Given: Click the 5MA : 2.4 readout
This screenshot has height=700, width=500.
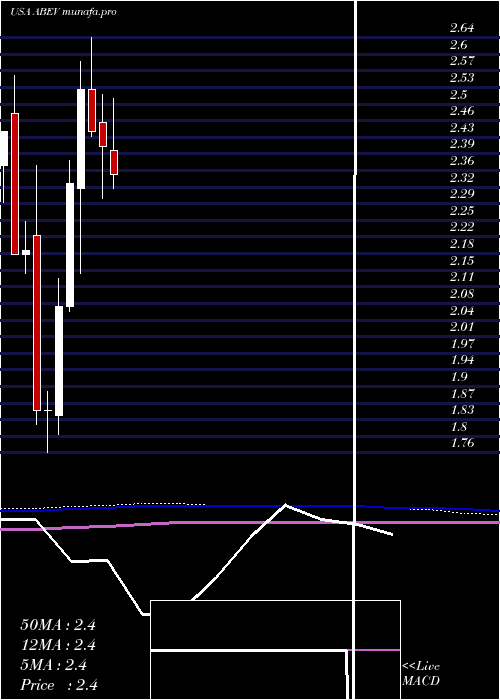Looking at the screenshot, I should click(54, 665).
